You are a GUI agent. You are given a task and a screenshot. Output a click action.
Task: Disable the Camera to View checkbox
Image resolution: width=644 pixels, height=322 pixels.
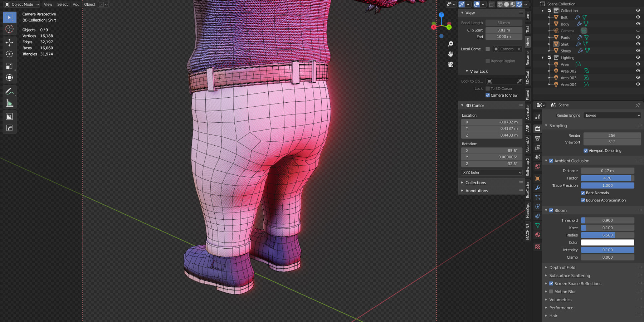(x=488, y=95)
